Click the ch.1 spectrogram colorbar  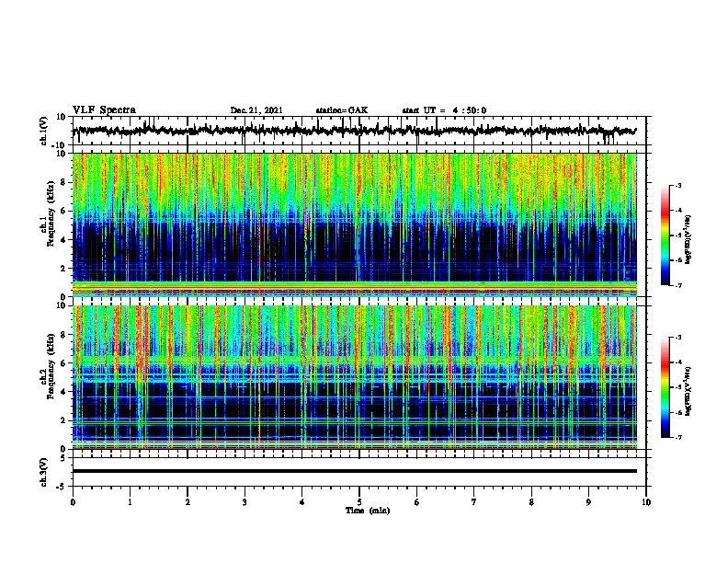point(665,236)
